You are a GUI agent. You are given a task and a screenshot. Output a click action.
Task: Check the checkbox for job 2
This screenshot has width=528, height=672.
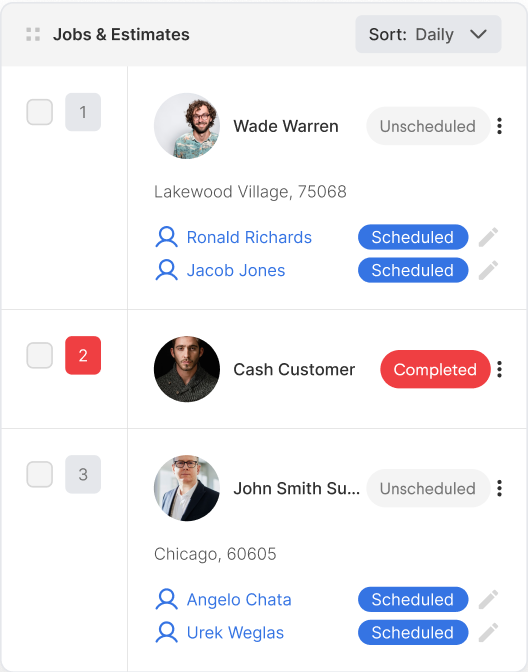(x=39, y=355)
